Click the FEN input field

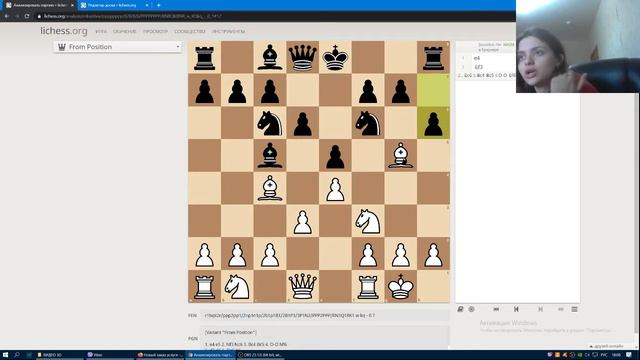click(325, 316)
